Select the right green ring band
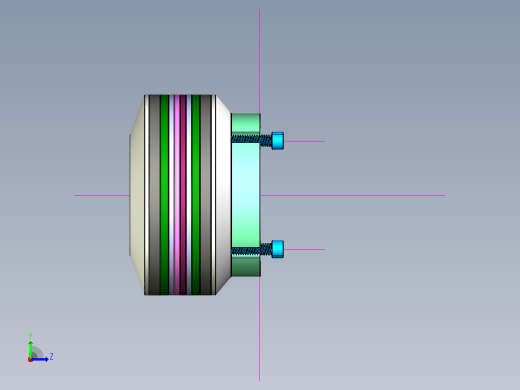This screenshot has width=520, height=390. tap(196, 195)
